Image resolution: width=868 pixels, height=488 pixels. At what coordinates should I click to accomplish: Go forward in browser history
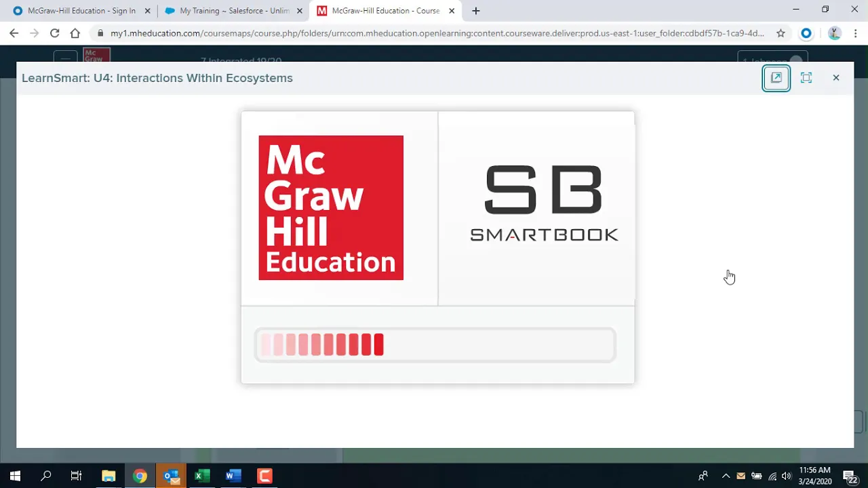[35, 33]
